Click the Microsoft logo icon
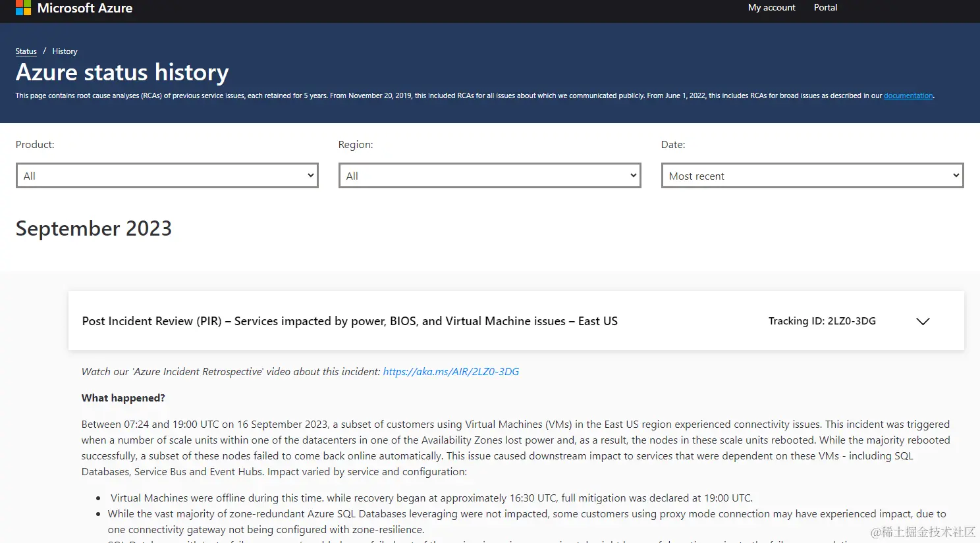 [x=24, y=8]
